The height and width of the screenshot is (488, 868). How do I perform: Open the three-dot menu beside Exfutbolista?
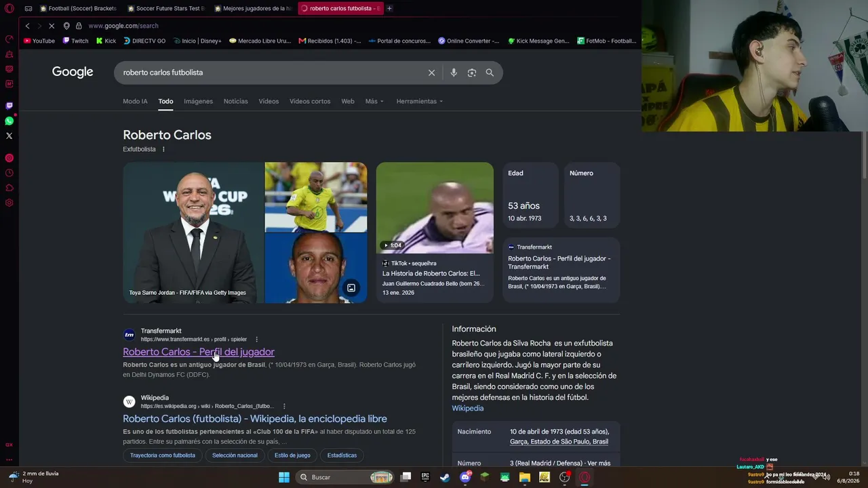pyautogui.click(x=163, y=149)
